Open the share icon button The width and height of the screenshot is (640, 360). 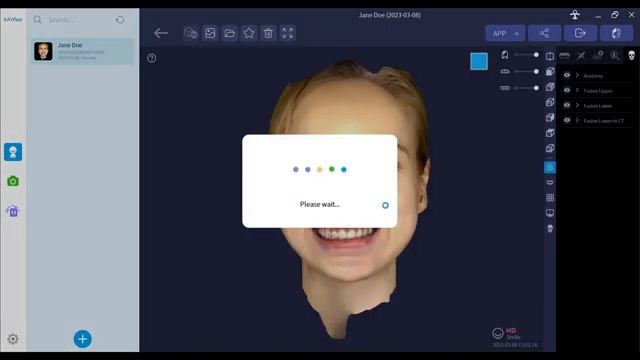pos(544,33)
